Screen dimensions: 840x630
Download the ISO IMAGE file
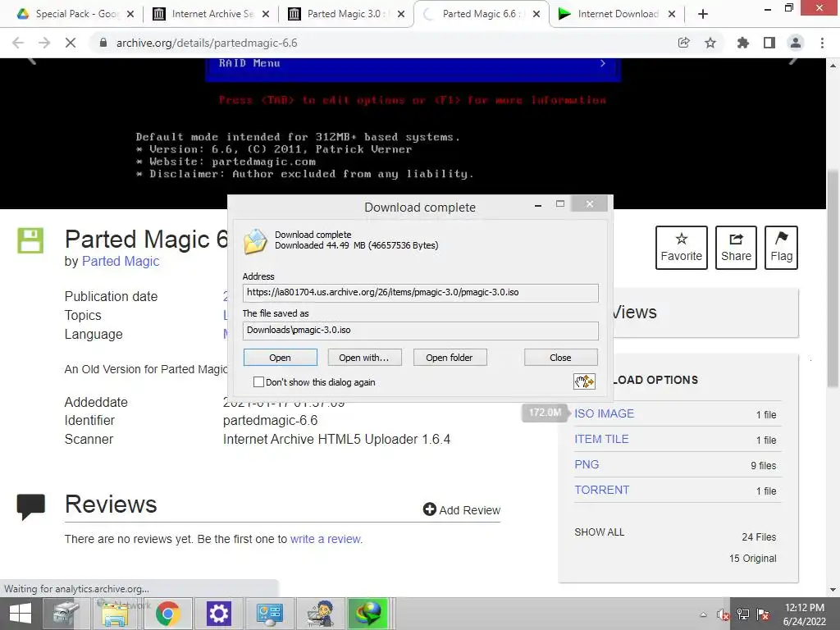pos(605,413)
